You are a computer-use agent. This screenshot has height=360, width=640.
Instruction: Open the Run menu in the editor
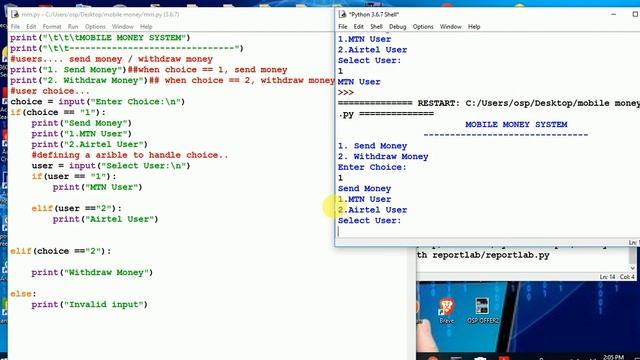point(73,27)
